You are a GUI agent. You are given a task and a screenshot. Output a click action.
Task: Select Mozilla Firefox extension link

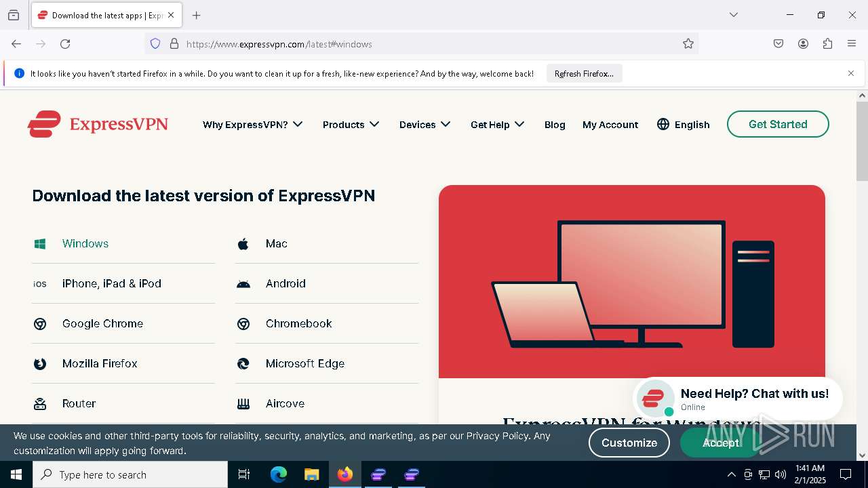(100, 364)
